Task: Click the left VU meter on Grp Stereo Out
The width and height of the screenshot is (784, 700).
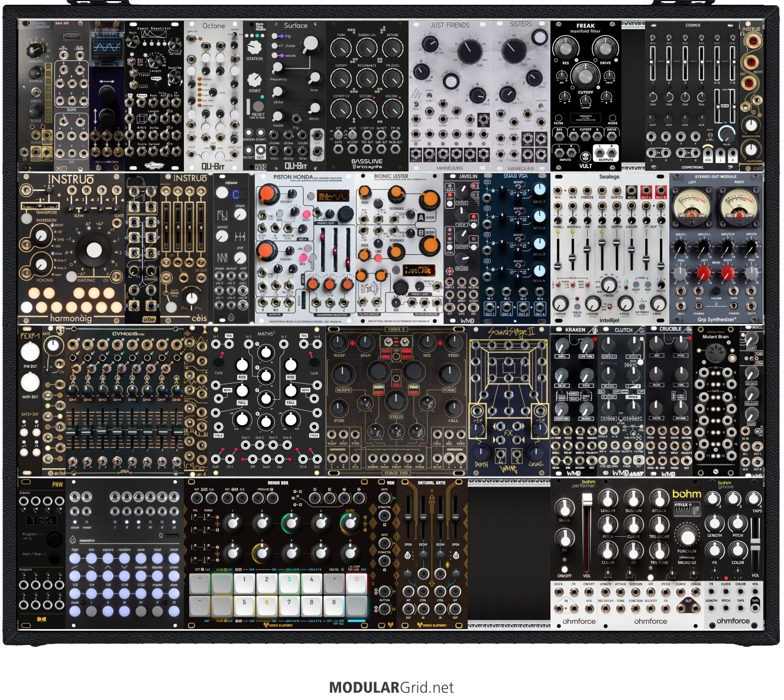Action: coord(692,208)
